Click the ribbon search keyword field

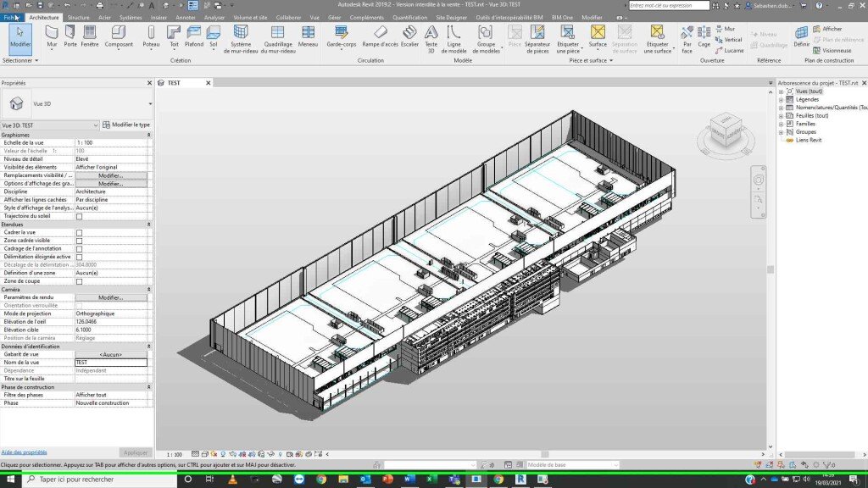(x=669, y=6)
